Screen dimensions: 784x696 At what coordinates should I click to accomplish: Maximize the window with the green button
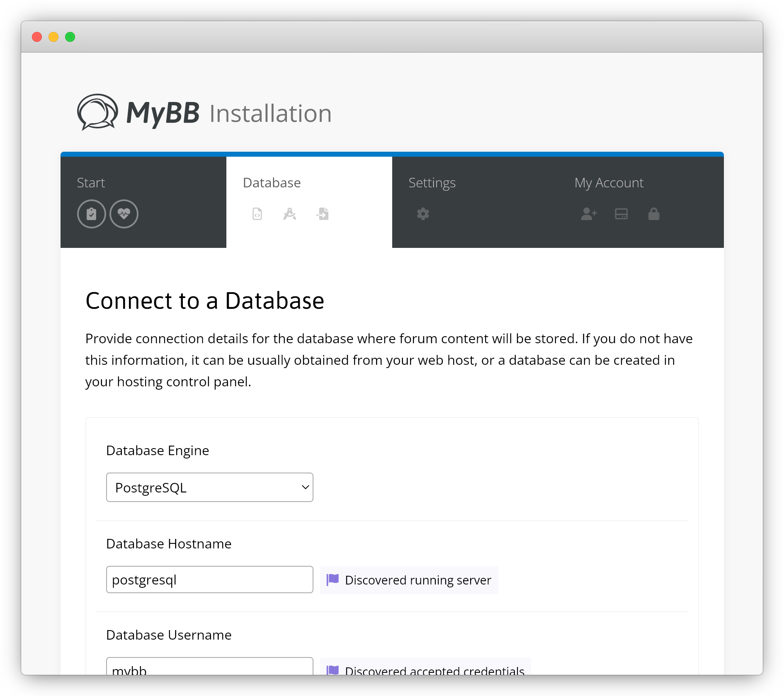tap(70, 37)
